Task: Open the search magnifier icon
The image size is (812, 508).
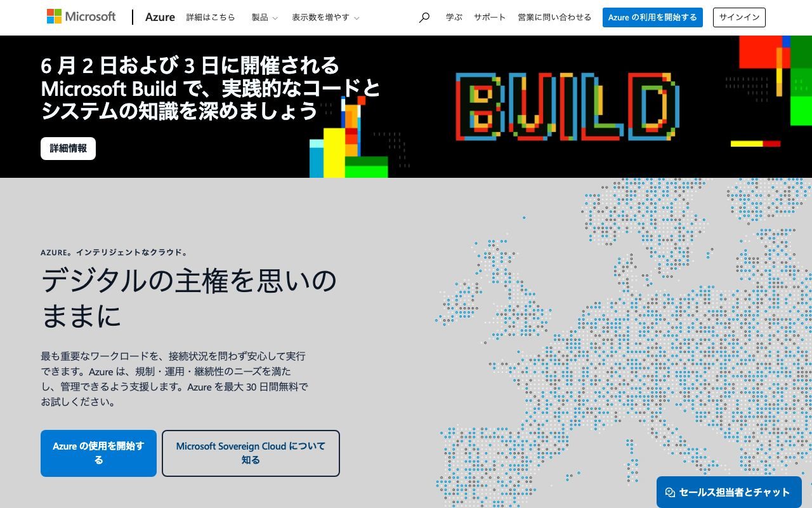Action: pyautogui.click(x=423, y=17)
